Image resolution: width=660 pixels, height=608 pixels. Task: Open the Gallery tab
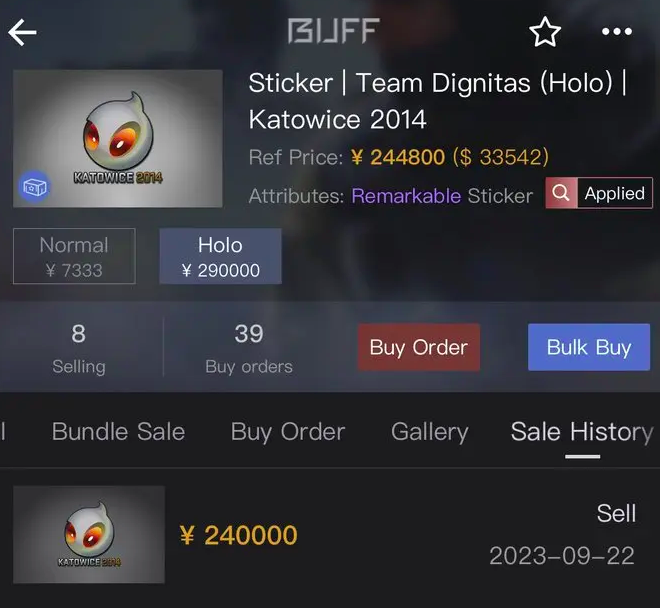[430, 432]
